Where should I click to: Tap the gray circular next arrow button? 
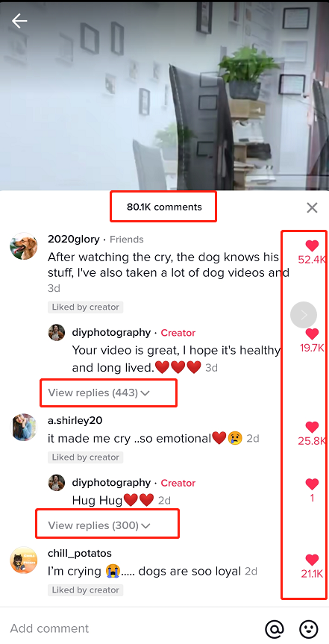pyautogui.click(x=304, y=315)
